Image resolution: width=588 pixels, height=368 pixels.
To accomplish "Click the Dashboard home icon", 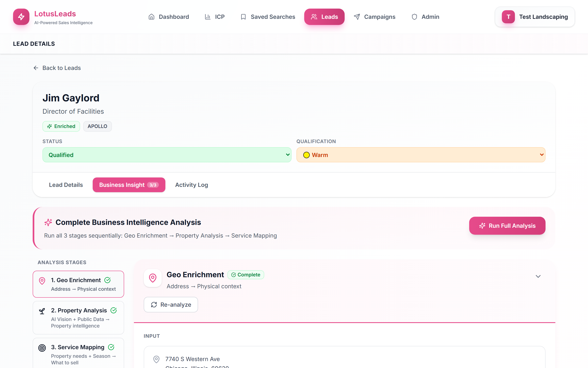I will tap(151, 17).
